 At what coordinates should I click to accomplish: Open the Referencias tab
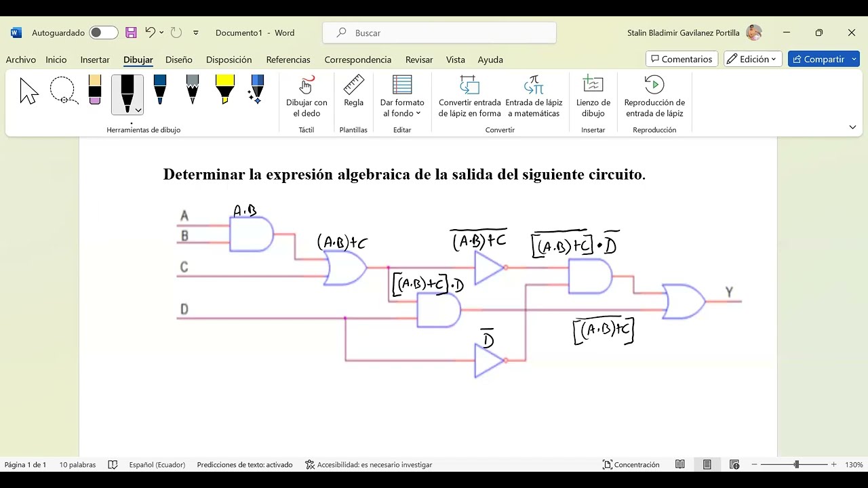pos(288,60)
